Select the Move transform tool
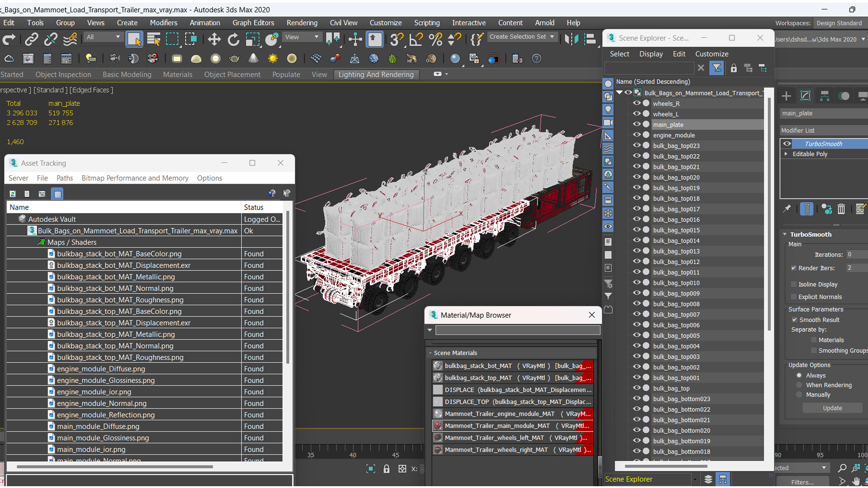The height and width of the screenshot is (488, 868). pos(214,40)
